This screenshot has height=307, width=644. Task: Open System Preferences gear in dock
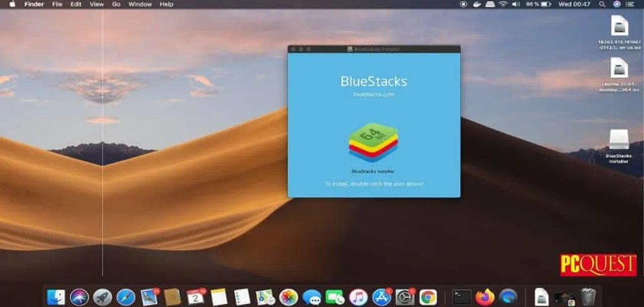point(405,297)
